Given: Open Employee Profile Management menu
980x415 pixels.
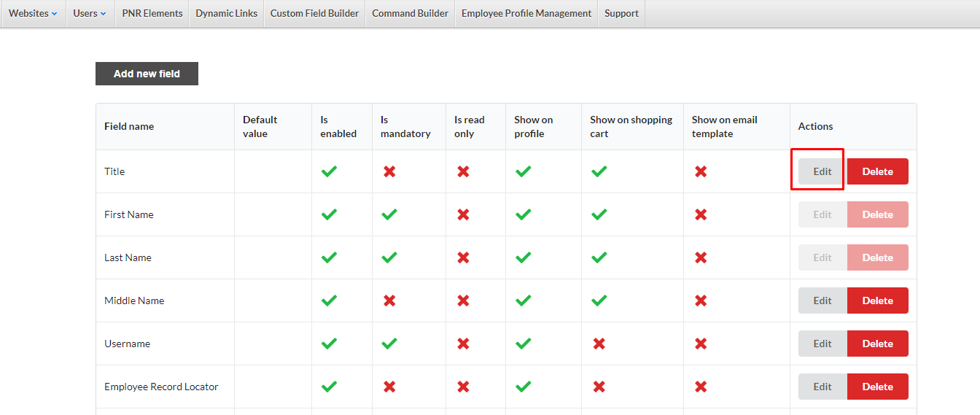Looking at the screenshot, I should click(x=526, y=13).
